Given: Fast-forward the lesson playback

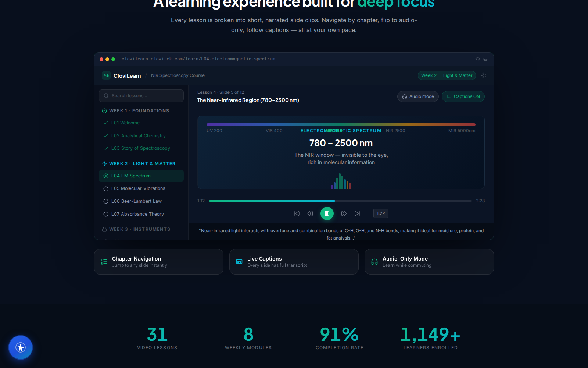Looking at the screenshot, I should [x=344, y=213].
